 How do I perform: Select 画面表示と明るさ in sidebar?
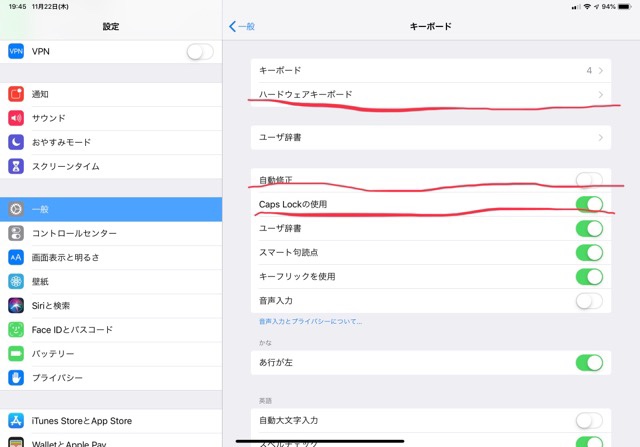pyautogui.click(x=111, y=258)
